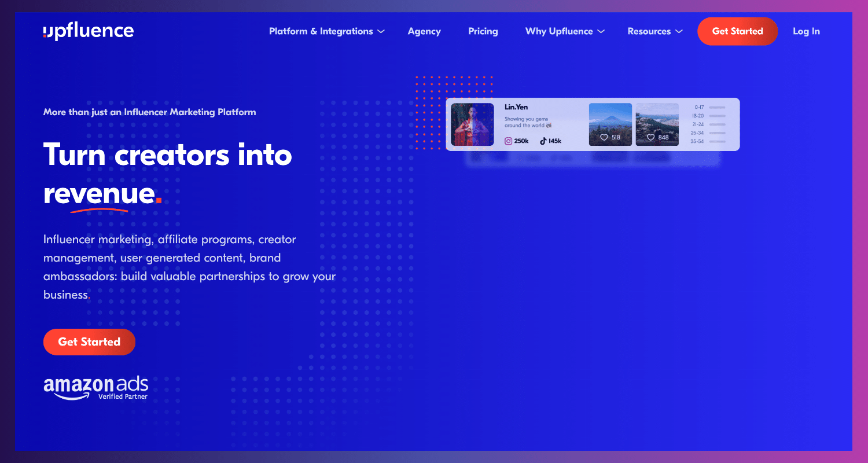Image resolution: width=868 pixels, height=463 pixels.
Task: Click the 18-20 age group bar
Action: point(717,116)
